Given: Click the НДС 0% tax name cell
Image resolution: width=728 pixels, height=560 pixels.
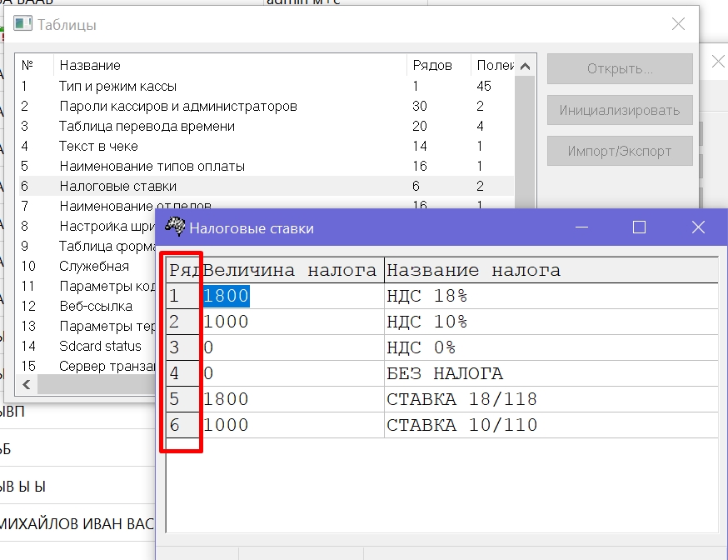Looking at the screenshot, I should click(x=551, y=347).
